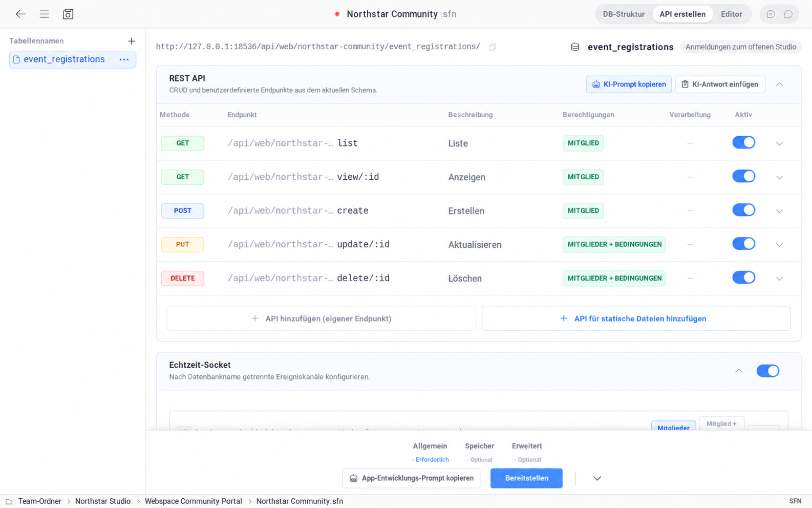Add a custom endpoint via API hinzufügen

click(322, 319)
